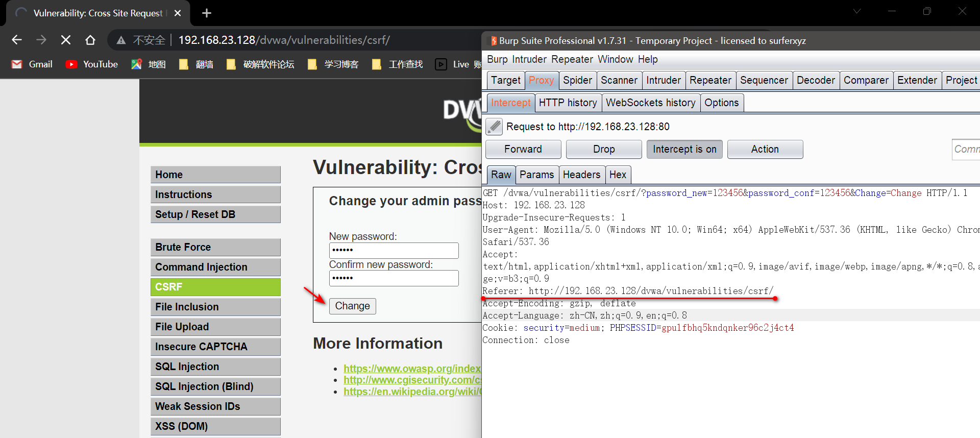Screen dimensions: 980x438
Task: Click the browser back arrow icon
Action: (x=17, y=40)
